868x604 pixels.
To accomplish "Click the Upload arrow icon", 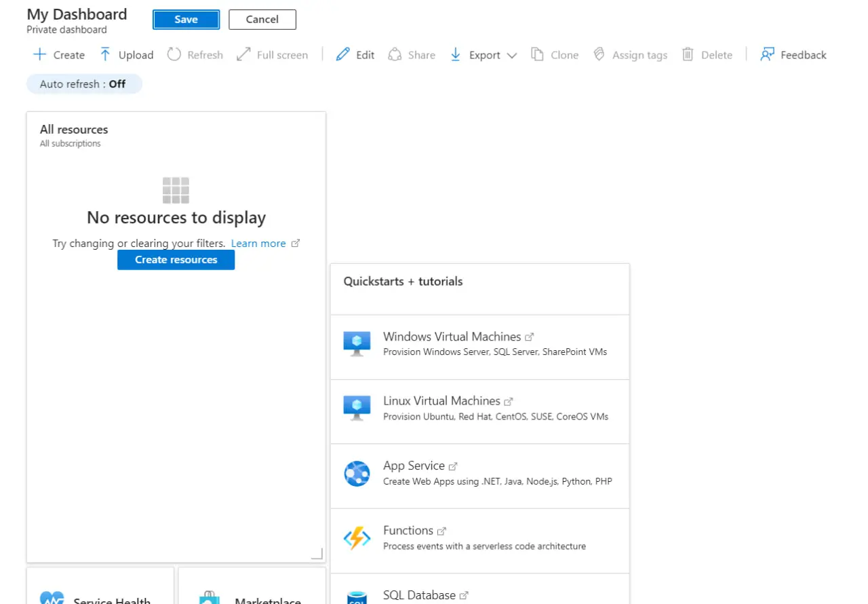I will 105,55.
